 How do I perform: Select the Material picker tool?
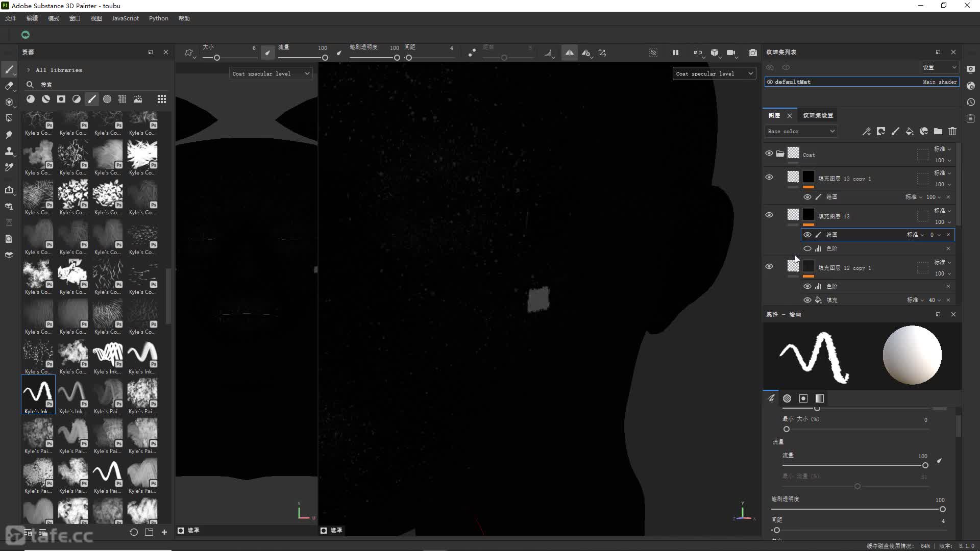pyautogui.click(x=9, y=167)
